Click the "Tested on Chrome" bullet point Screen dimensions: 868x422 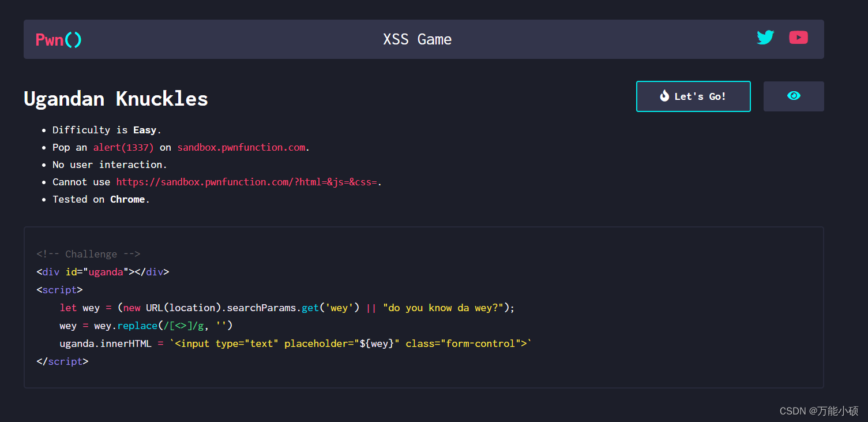[100, 199]
